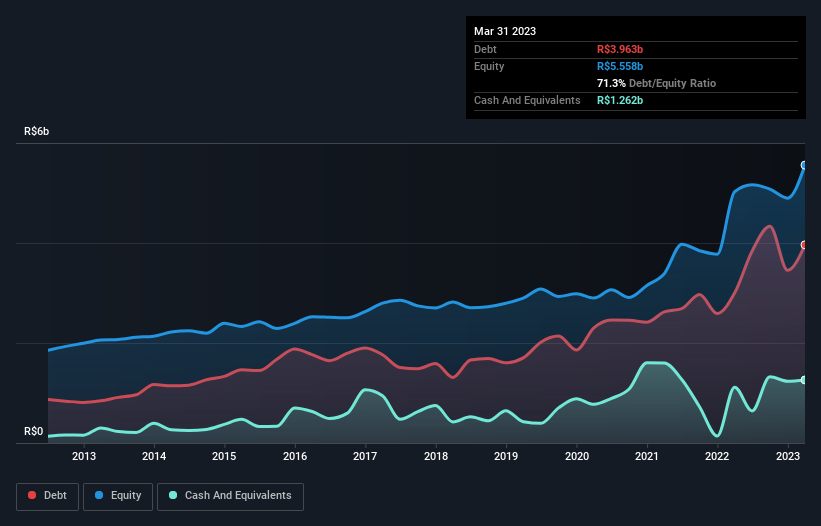The height and width of the screenshot is (526, 821).
Task: Click the 71.3% Debt/Equity Ratio text
Action: [656, 83]
